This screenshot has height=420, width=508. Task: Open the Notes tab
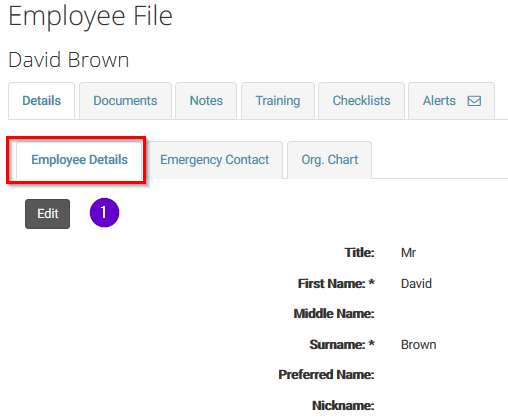point(206,101)
